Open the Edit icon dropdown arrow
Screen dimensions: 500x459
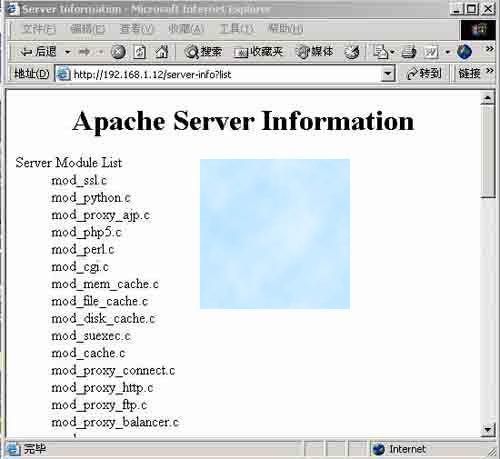(448, 52)
